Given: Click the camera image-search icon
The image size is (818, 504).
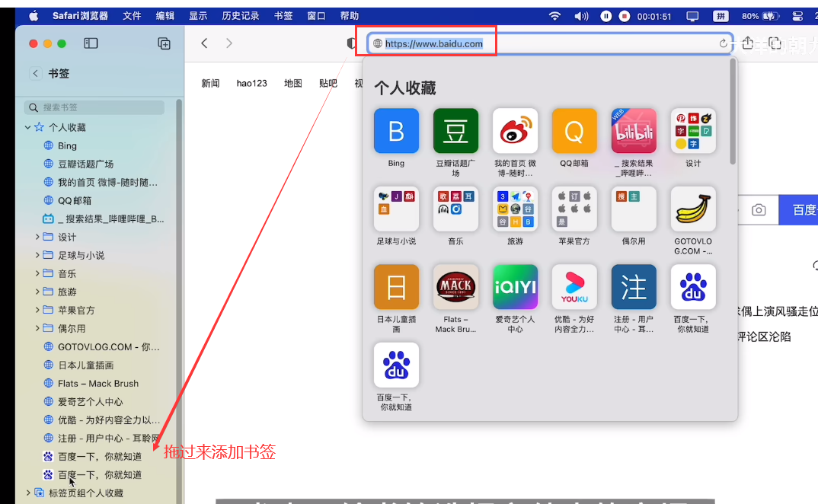Looking at the screenshot, I should tap(759, 209).
